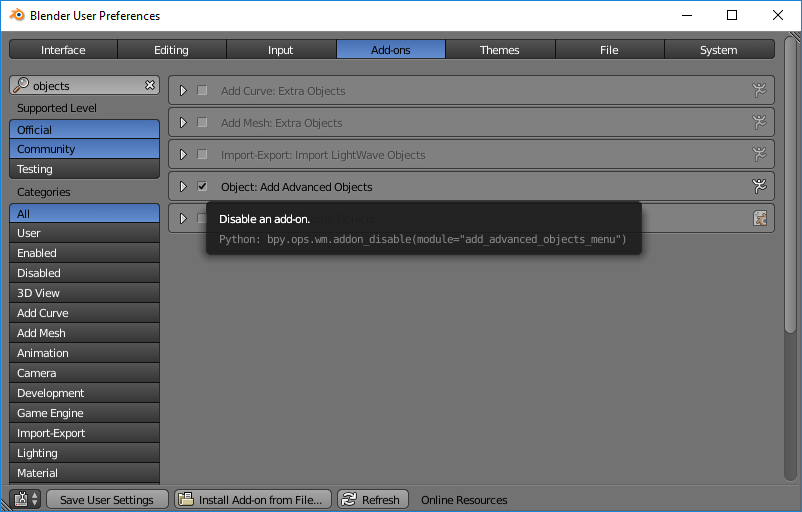
Task: Click community icon on Add Curve: Extra Objects
Action: [760, 90]
